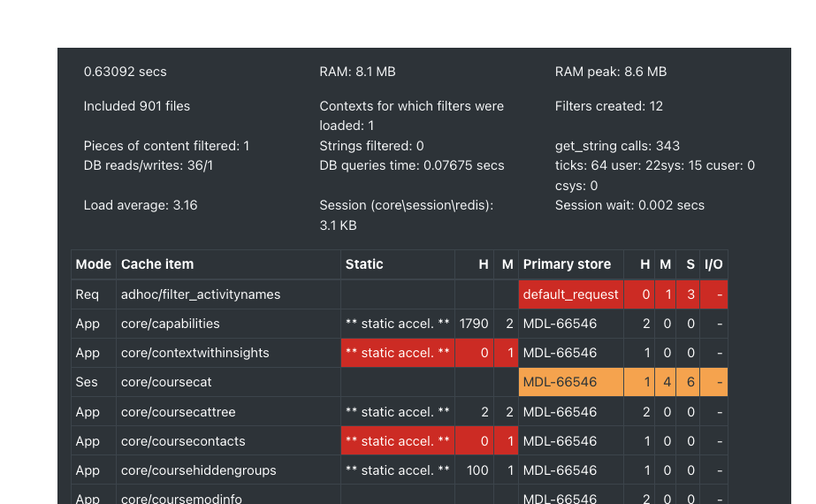Click the I/O column header
The width and height of the screenshot is (816, 504).
pyautogui.click(x=713, y=264)
